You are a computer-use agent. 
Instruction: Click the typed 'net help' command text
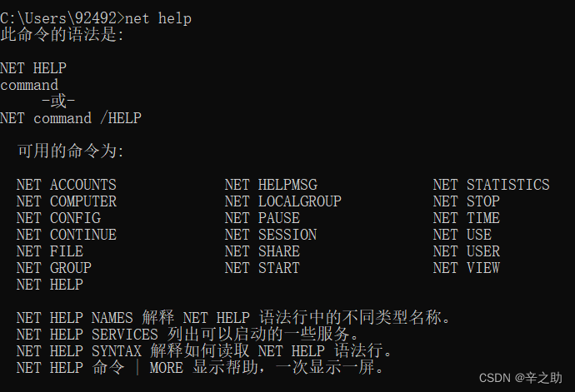pos(158,18)
